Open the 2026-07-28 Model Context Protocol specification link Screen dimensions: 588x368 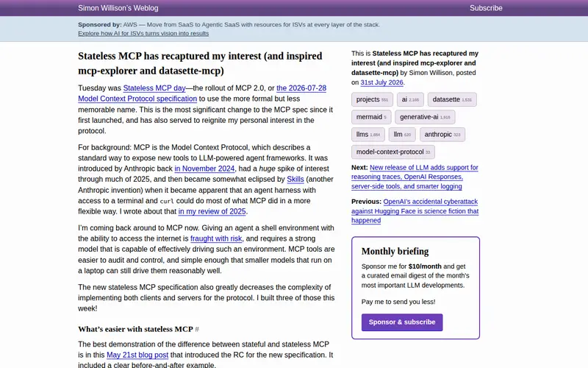pyautogui.click(x=202, y=93)
